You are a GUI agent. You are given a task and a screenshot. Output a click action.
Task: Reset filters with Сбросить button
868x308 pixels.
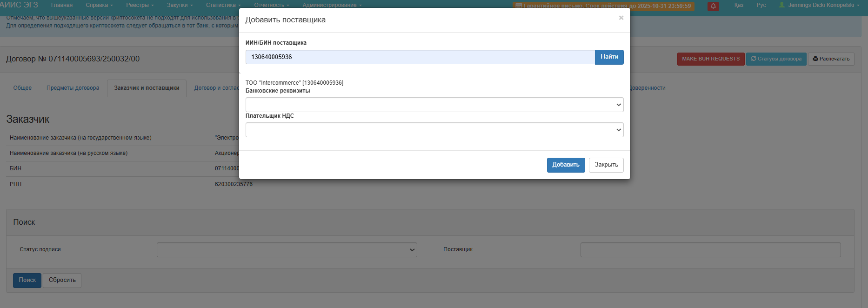point(62,280)
